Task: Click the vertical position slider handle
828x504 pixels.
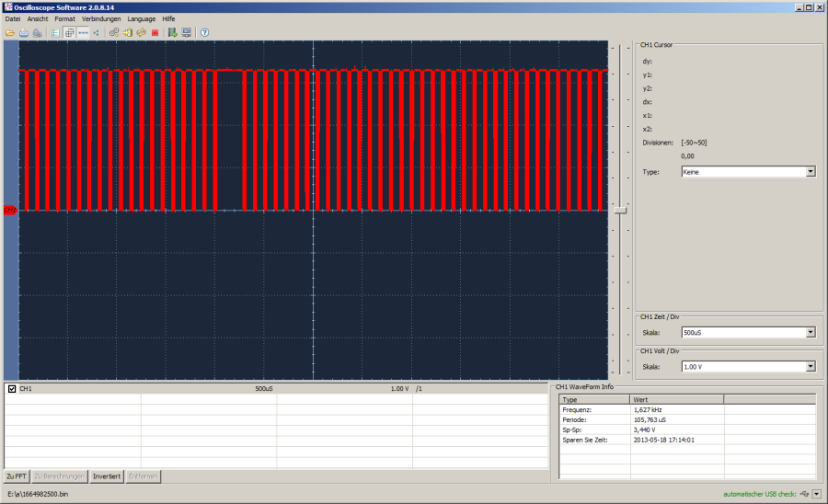Action: 621,211
